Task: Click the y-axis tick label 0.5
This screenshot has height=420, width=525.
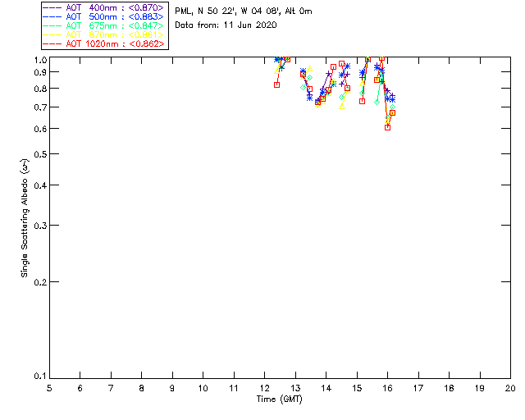Action: tap(39, 154)
